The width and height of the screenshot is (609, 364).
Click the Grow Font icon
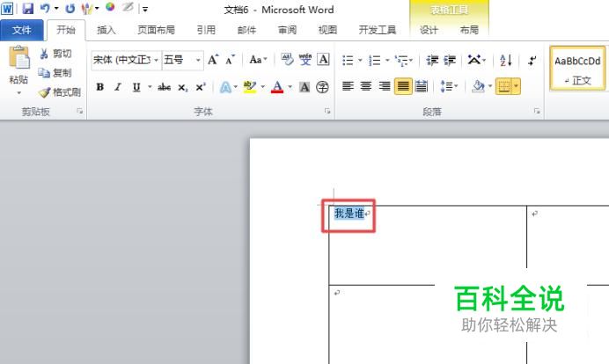coord(213,60)
